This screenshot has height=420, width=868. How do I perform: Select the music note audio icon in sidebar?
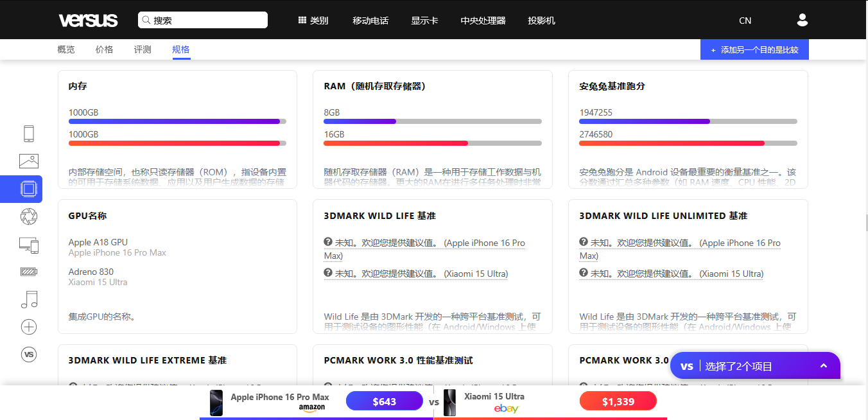point(29,299)
